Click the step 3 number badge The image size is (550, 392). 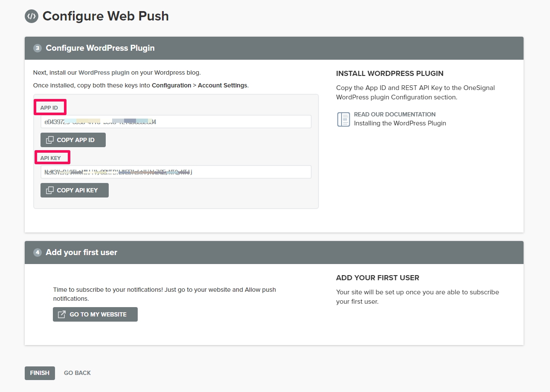click(x=38, y=48)
